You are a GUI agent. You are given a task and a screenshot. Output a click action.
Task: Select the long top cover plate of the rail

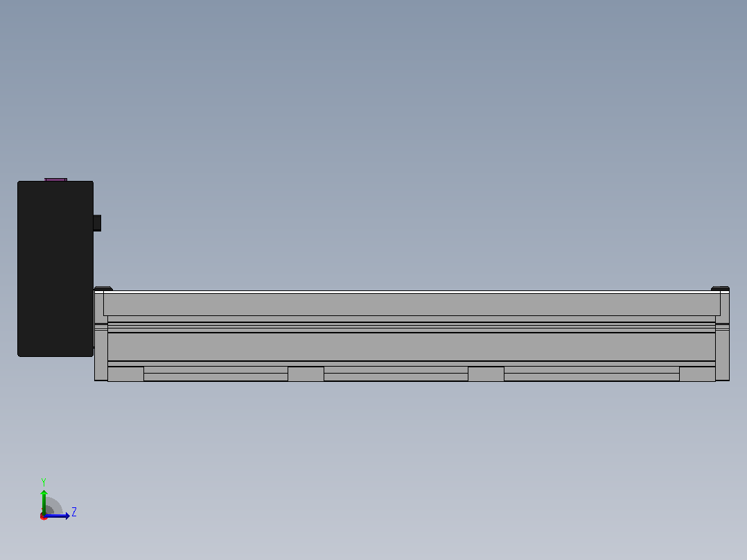(412, 304)
